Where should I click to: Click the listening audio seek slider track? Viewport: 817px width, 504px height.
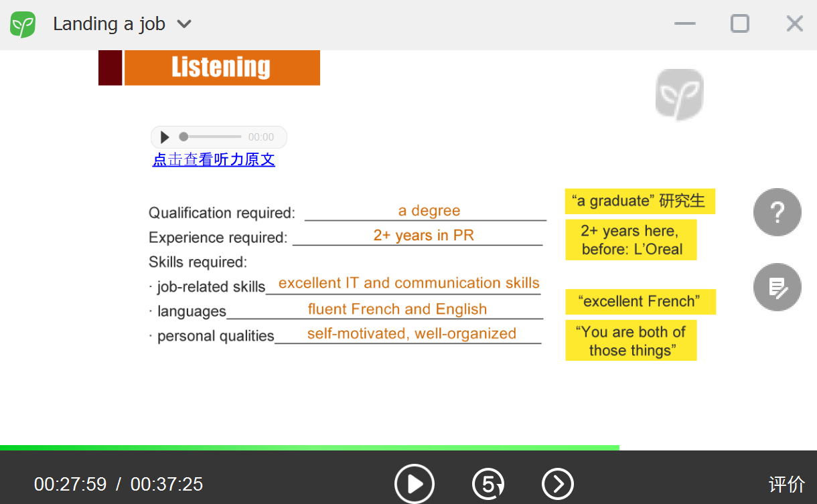pos(211,137)
